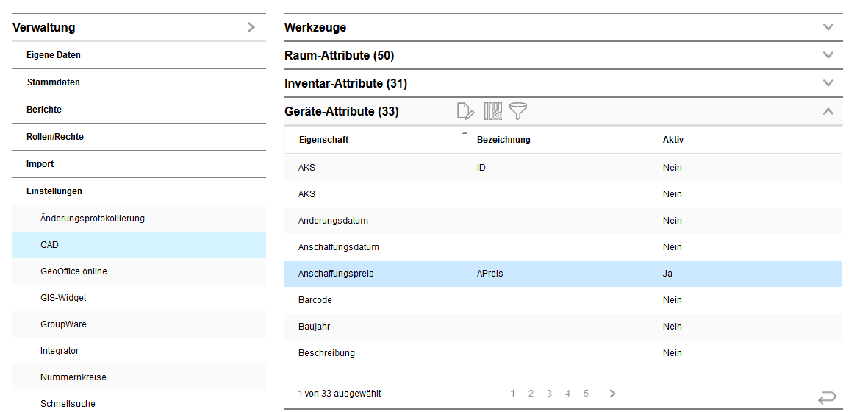Select the Nummernkreise settings entry
This screenshot has width=868, height=412.
tap(73, 377)
